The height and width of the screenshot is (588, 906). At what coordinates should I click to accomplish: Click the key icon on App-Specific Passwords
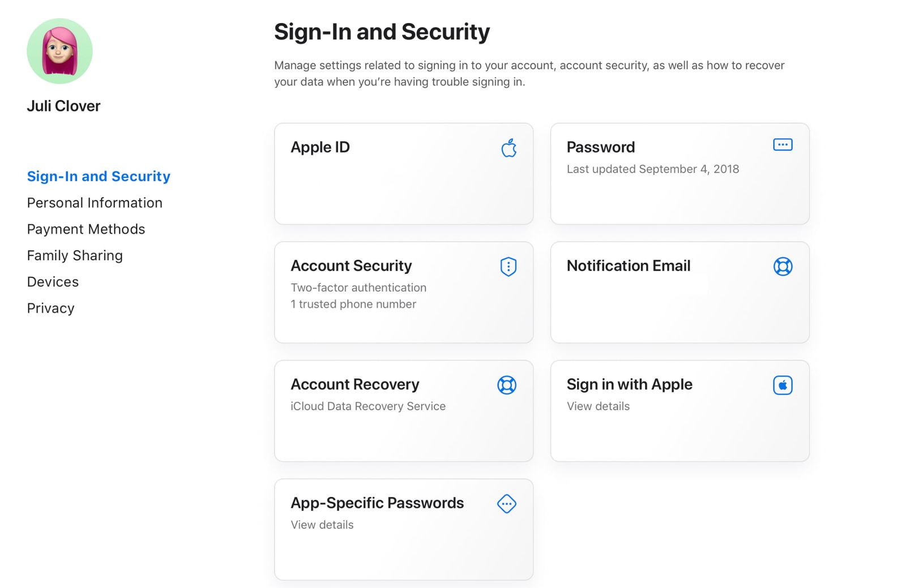click(x=506, y=503)
